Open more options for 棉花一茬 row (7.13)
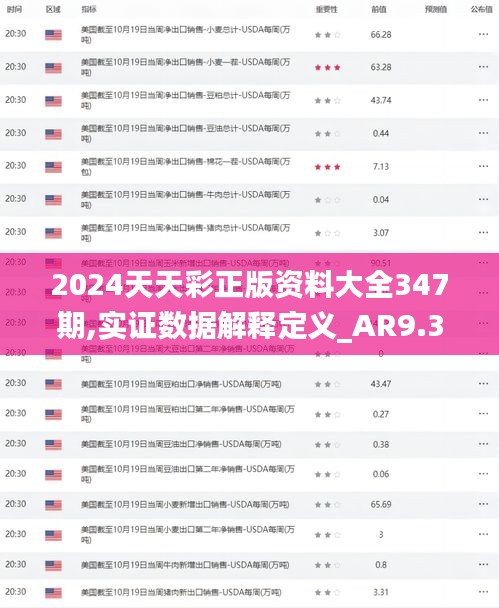The width and height of the screenshot is (499, 608). tap(483, 166)
